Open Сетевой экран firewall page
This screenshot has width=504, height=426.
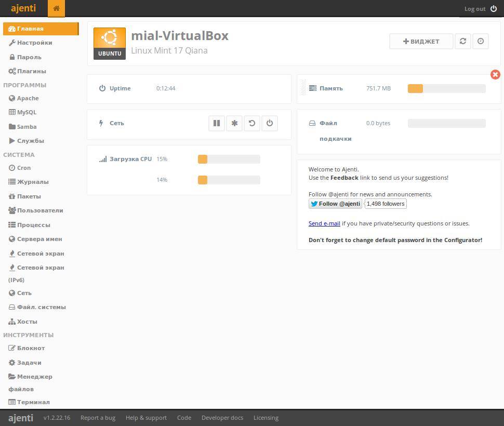37,254
